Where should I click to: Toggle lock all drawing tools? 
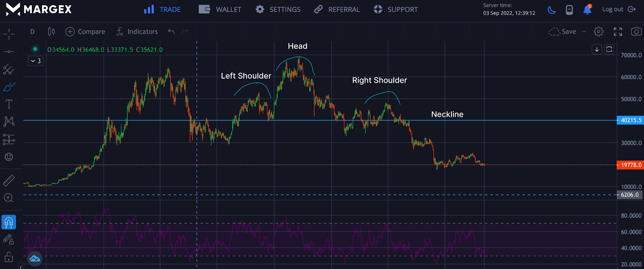pos(9,257)
